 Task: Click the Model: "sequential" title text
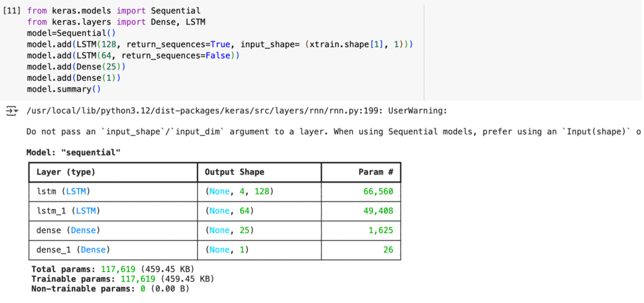(x=74, y=152)
